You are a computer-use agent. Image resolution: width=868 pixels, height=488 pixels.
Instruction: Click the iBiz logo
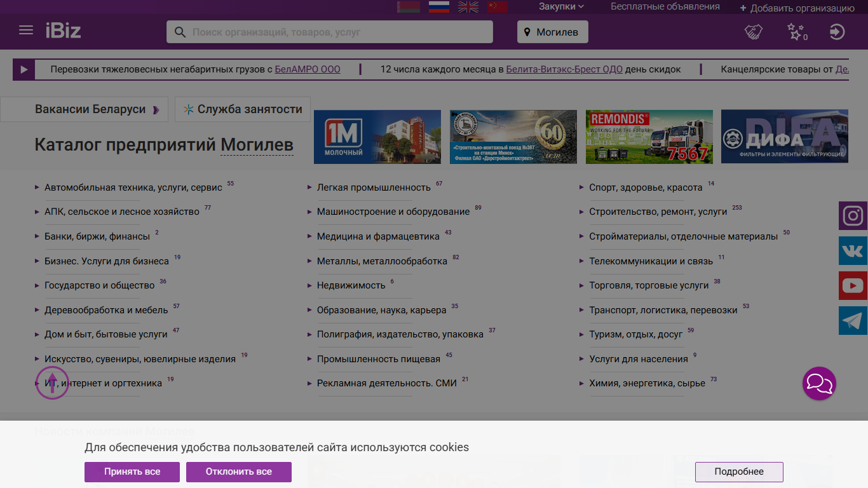pyautogui.click(x=63, y=30)
